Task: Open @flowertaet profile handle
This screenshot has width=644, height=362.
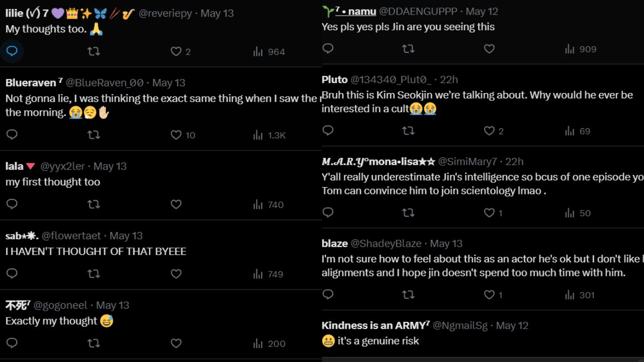Action: point(71,236)
